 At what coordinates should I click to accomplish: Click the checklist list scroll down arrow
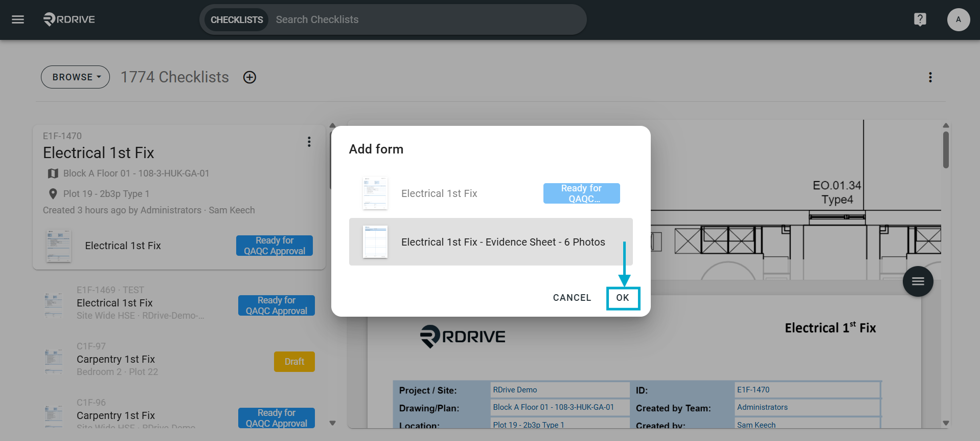coord(332,423)
